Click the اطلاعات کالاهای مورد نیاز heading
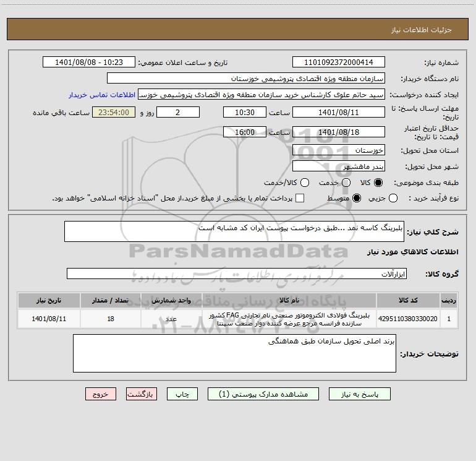The width and height of the screenshot is (476, 461). tap(413, 252)
